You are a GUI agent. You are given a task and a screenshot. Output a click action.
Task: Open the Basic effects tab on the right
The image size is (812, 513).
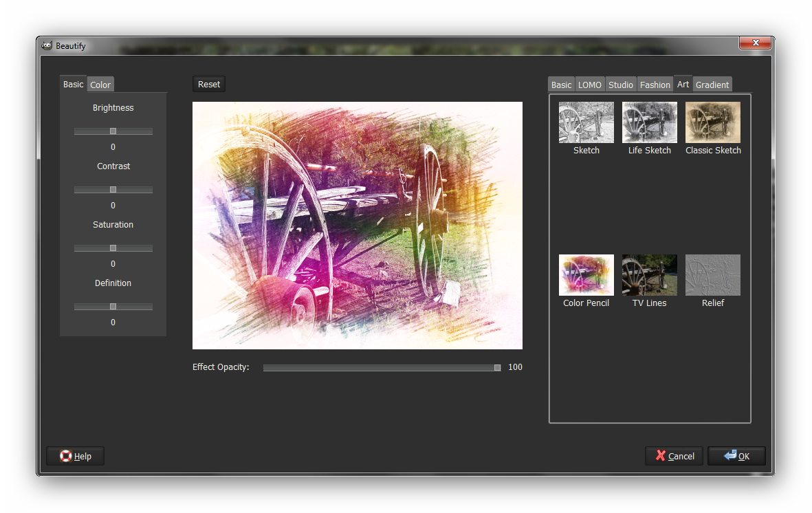[x=561, y=85]
